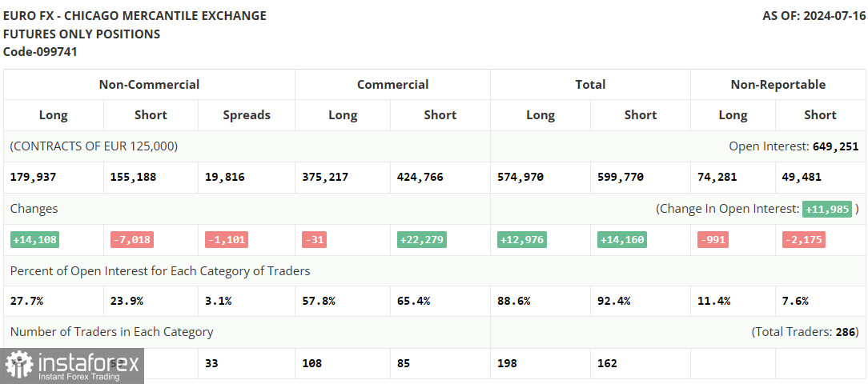Click the green +14,108 change badge
The image size is (868, 384).
(34, 239)
